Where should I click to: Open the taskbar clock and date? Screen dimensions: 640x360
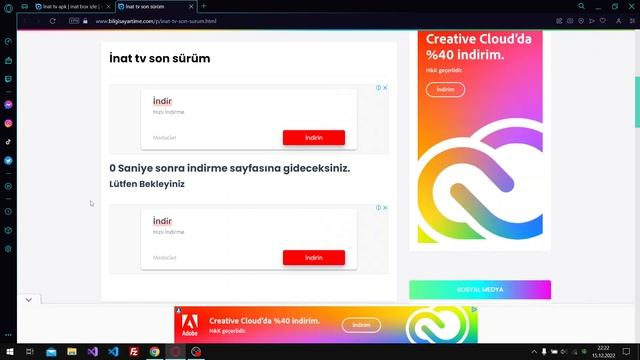604,351
